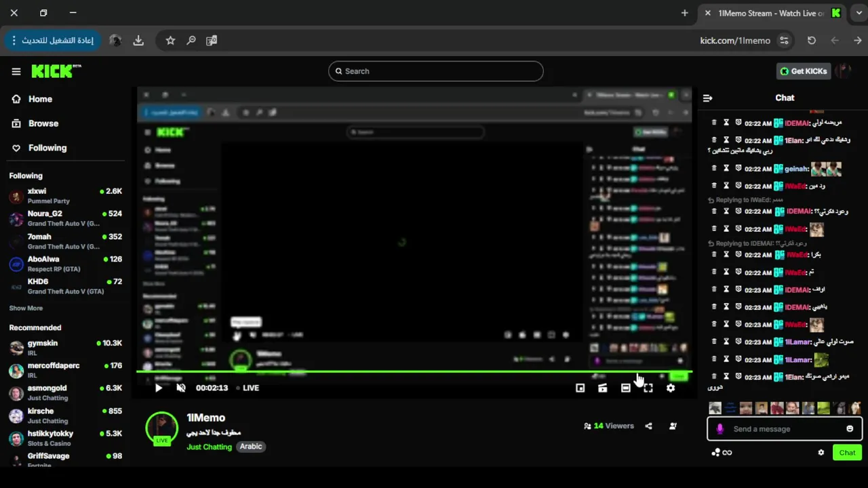
Task: Delete 1lLamar's صوت اولي عالي message
Action: [713, 342]
